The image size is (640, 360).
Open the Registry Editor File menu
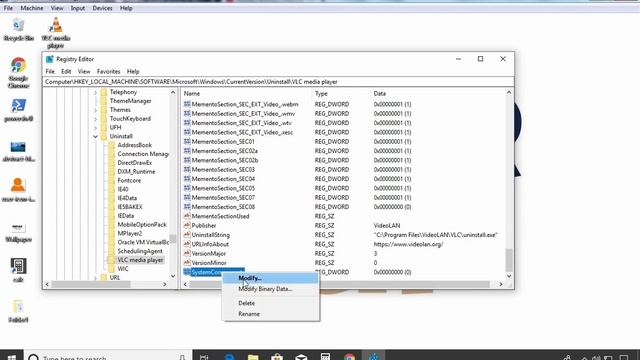pyautogui.click(x=50, y=71)
